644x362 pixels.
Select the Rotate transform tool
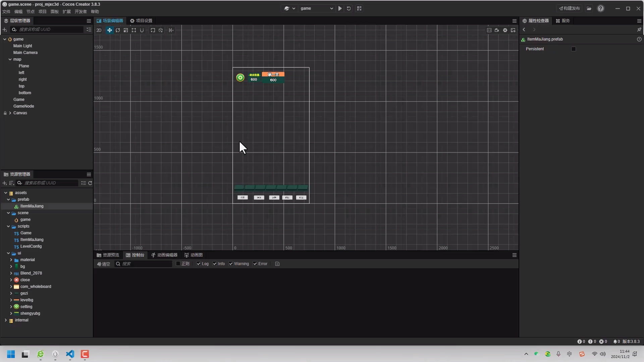118,30
